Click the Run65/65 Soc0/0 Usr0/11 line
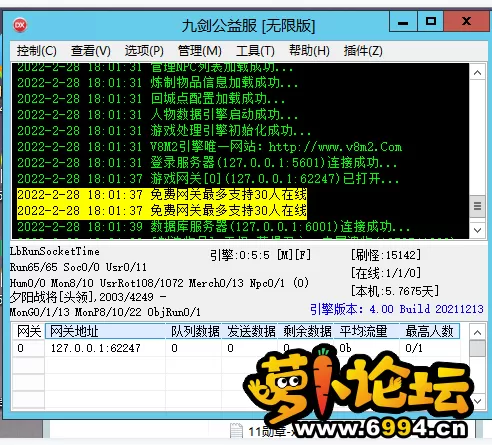The image size is (492, 445). tap(78, 267)
